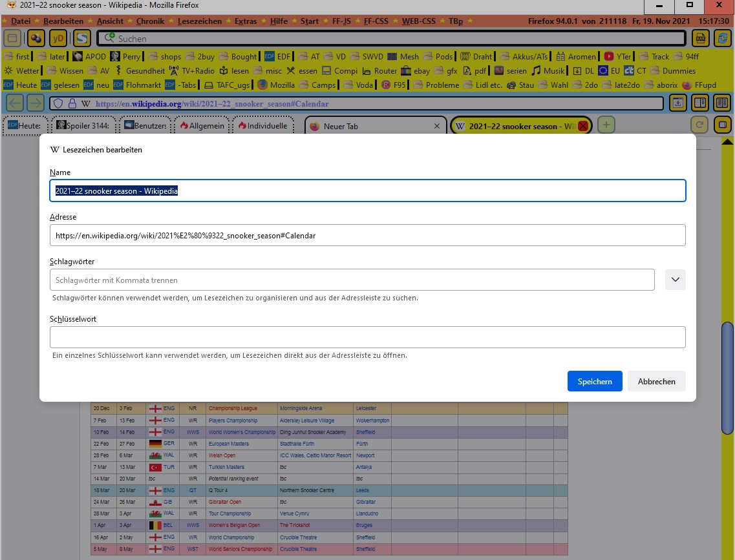Click the back navigation arrow
The height and width of the screenshot is (560, 735).
[x=14, y=103]
